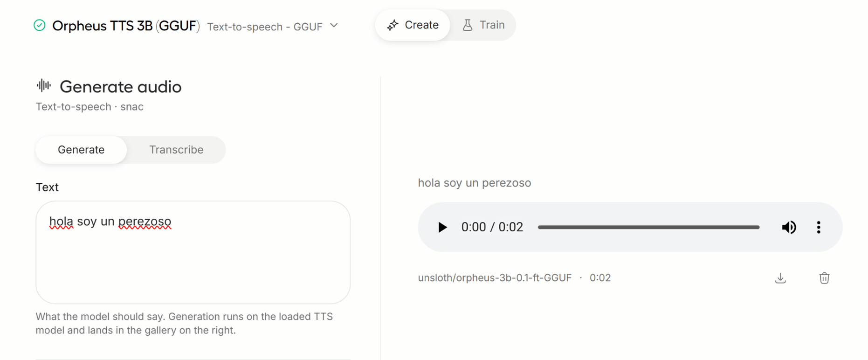This screenshot has width=868, height=360.
Task: Select the Generate tab
Action: 81,150
